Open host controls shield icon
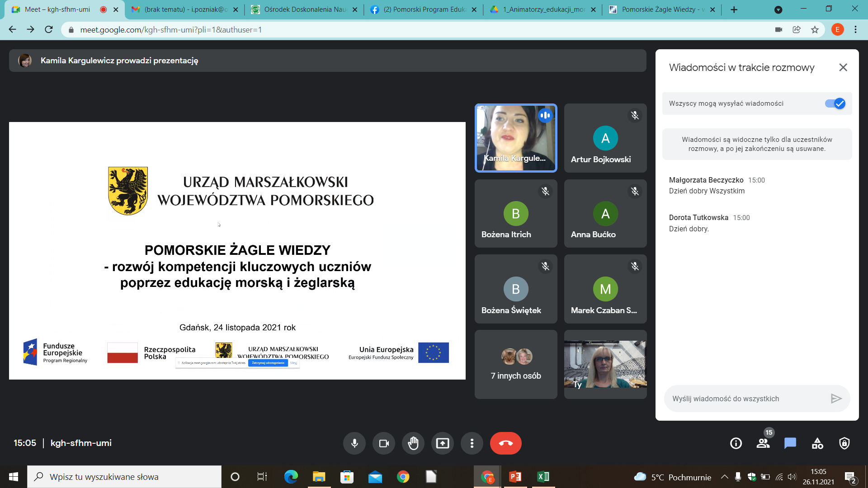 [x=844, y=443]
